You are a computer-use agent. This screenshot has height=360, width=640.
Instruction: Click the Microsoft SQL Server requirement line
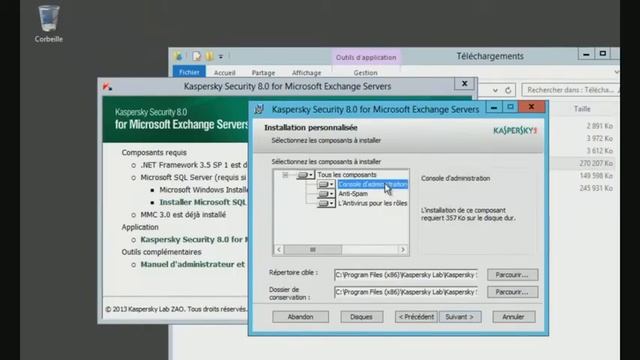coord(193,177)
